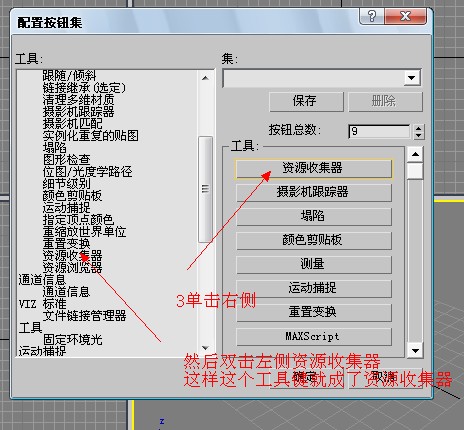Select 运动捕捉 under 颜色剪贴板 in the left list
Viewport: 464px width, 430px height.
tap(66, 207)
